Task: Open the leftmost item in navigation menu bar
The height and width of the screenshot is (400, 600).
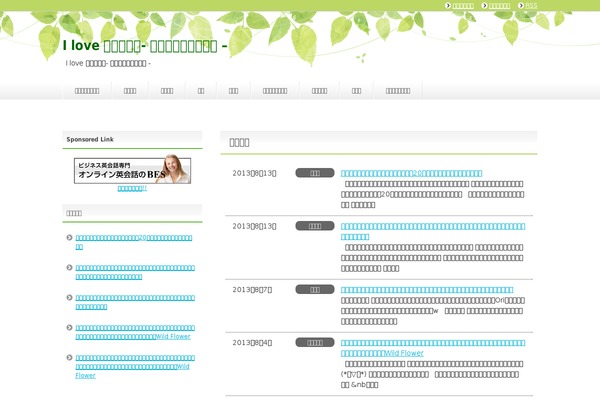Action: click(87, 91)
